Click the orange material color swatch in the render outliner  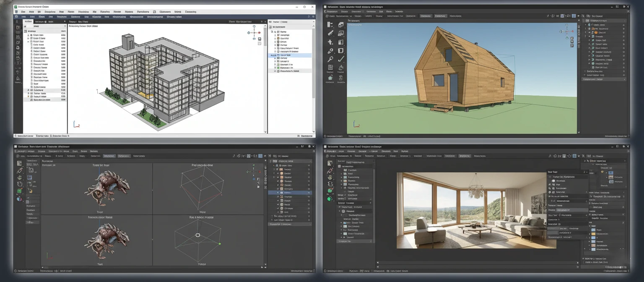[593, 234]
